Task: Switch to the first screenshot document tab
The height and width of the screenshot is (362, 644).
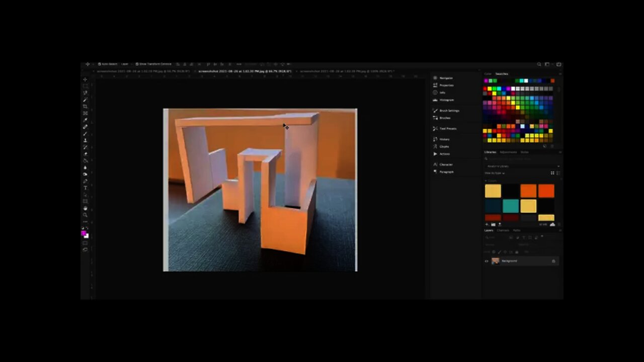Action: coord(143,71)
